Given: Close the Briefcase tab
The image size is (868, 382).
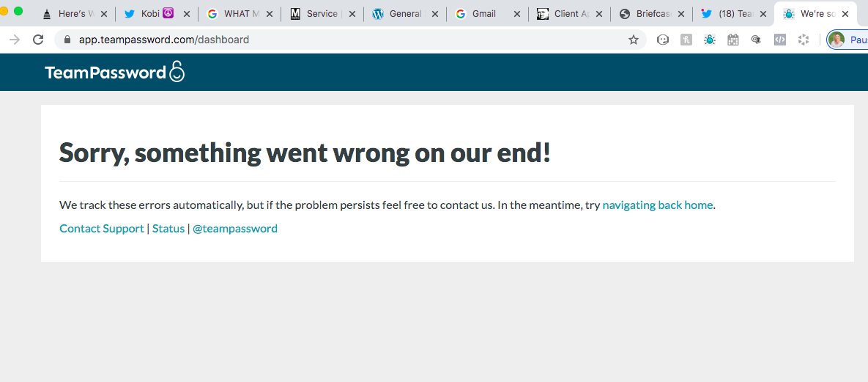Looking at the screenshot, I should coord(681,14).
